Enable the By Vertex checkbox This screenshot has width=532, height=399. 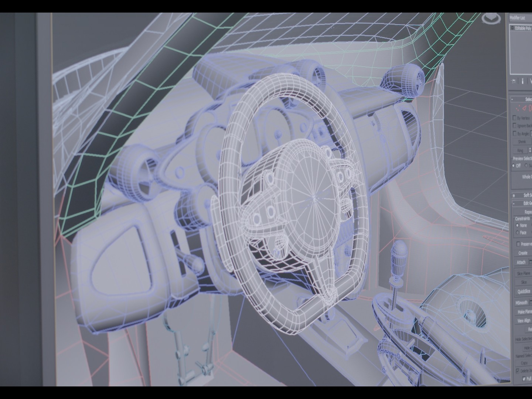pyautogui.click(x=514, y=118)
